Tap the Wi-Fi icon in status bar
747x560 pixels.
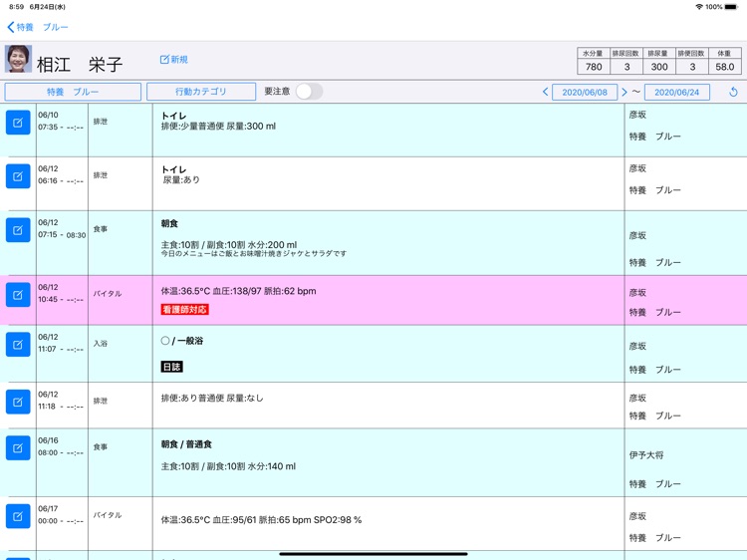(x=699, y=7)
